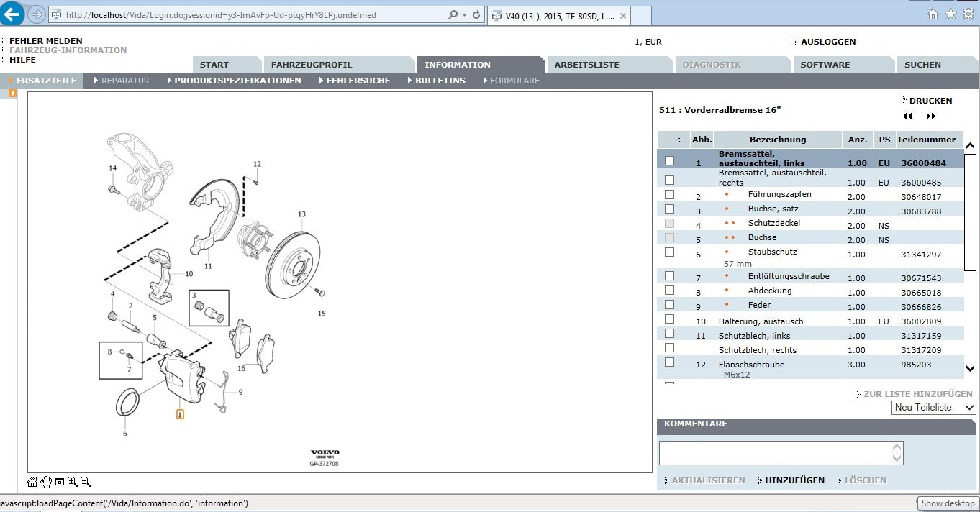Image resolution: width=980 pixels, height=512 pixels.
Task: Click the DRUCKEN print link
Action: pos(930,101)
